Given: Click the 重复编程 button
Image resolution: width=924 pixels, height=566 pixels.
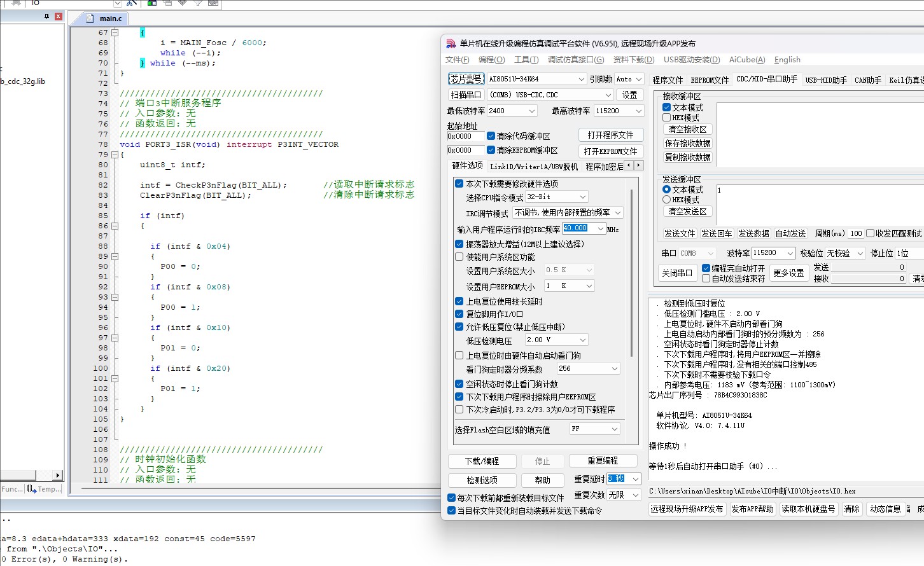Looking at the screenshot, I should tap(603, 460).
